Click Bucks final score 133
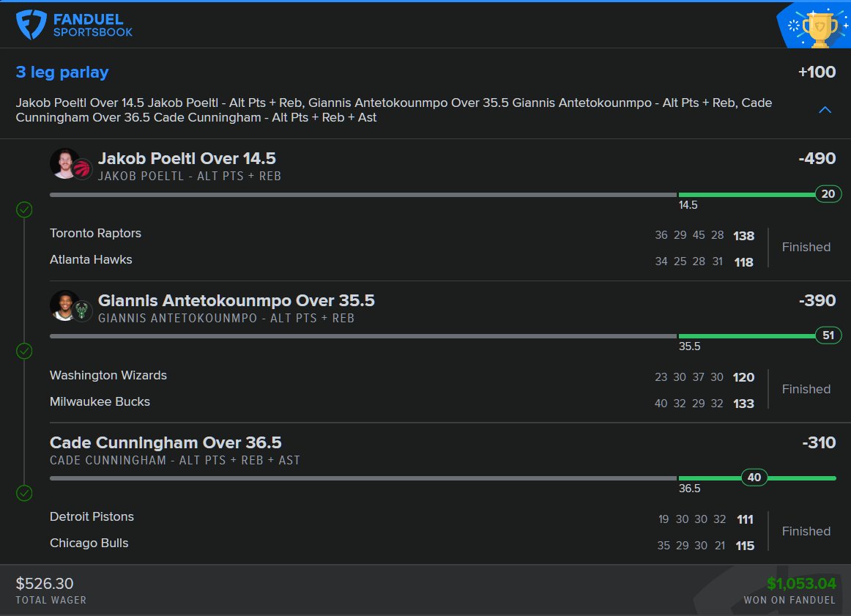The height and width of the screenshot is (616, 851). pos(743,404)
